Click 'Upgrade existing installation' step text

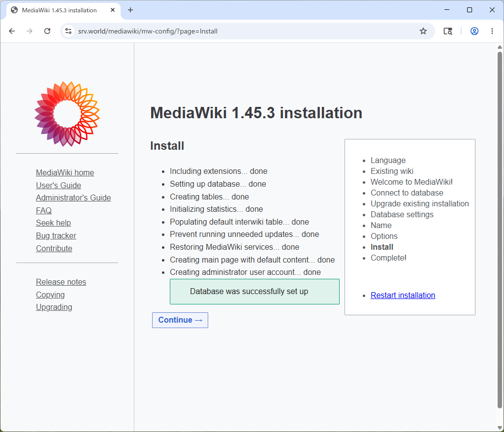pos(419,204)
